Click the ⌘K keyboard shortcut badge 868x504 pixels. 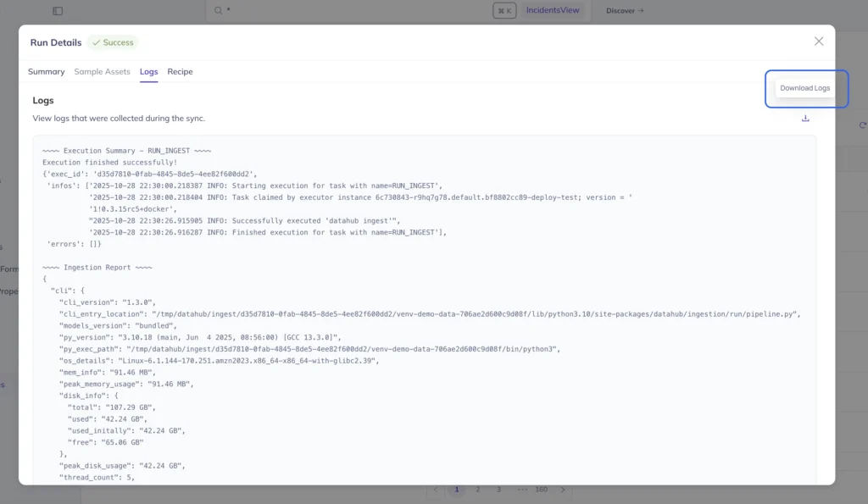click(504, 11)
